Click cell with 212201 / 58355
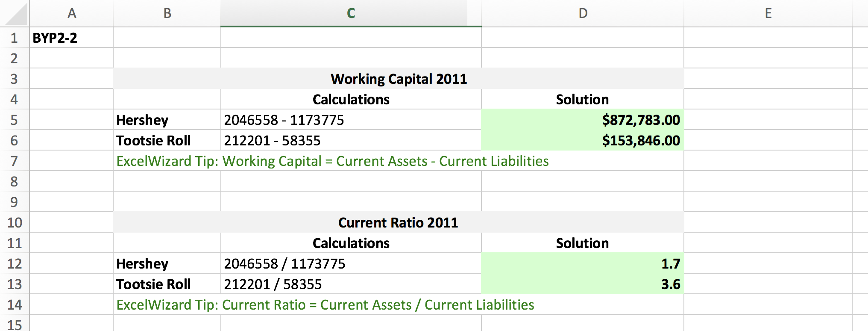Image resolution: width=868 pixels, height=331 pixels. point(351,284)
